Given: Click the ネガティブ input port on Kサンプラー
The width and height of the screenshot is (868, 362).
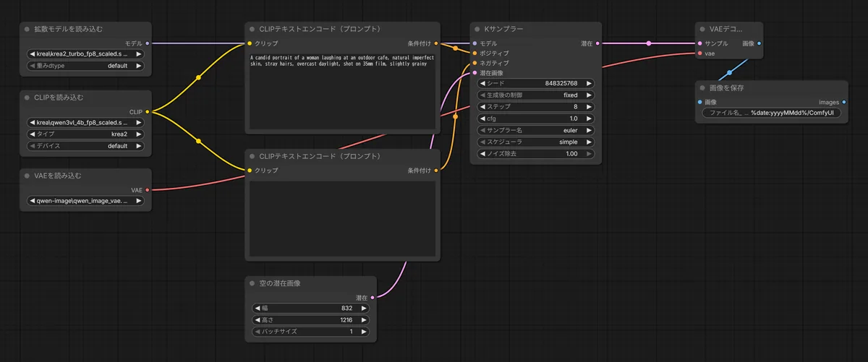Looking at the screenshot, I should pos(475,63).
